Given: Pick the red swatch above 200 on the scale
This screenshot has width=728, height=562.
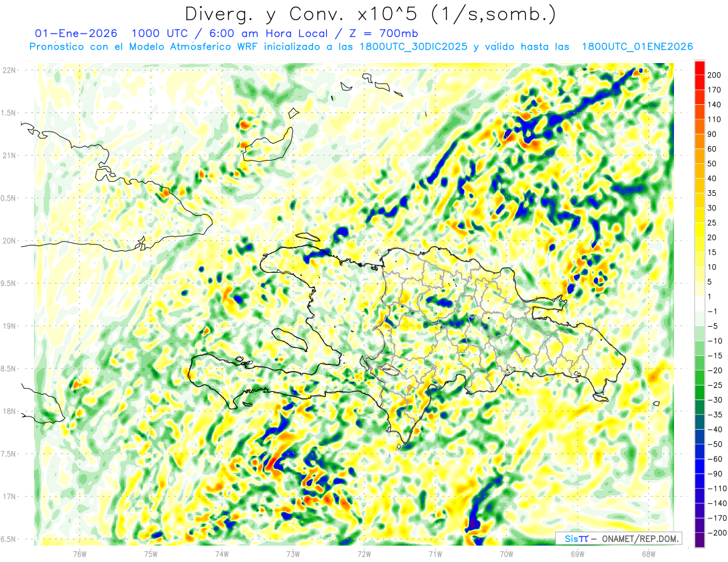Looking at the screenshot, I should pyautogui.click(x=699, y=68).
